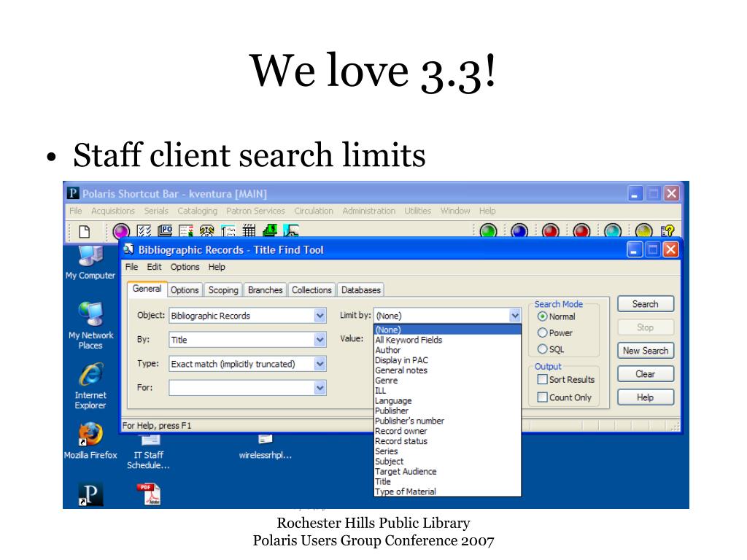Viewport: 747px width, 560px height.
Task: Click the checklist toolbar icon beside purple sphere
Action: click(x=144, y=231)
